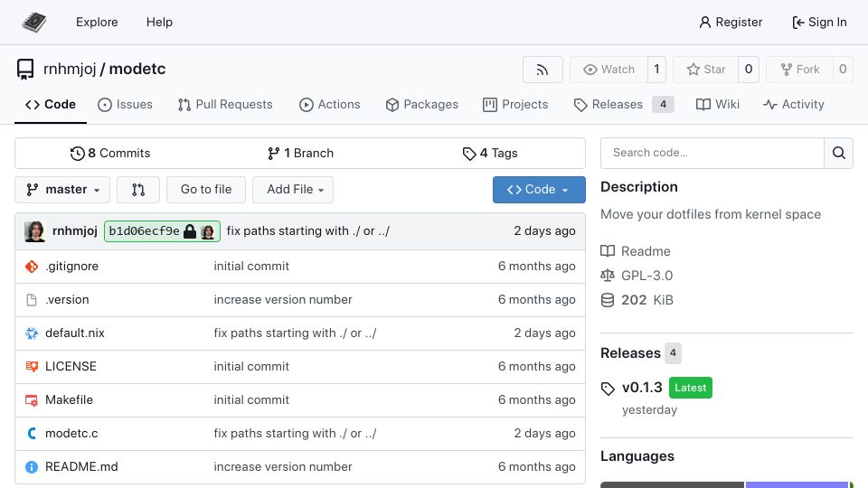868x488 pixels.
Task: Click the Readme link in description
Action: 646,251
